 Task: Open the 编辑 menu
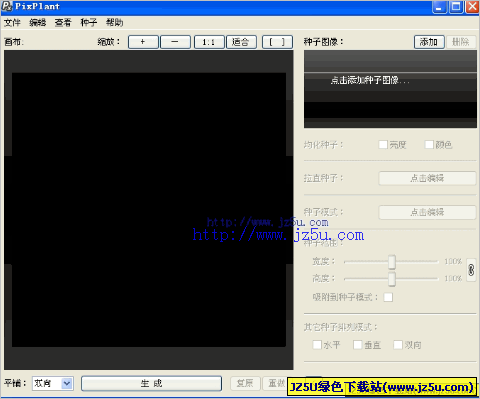click(x=37, y=23)
